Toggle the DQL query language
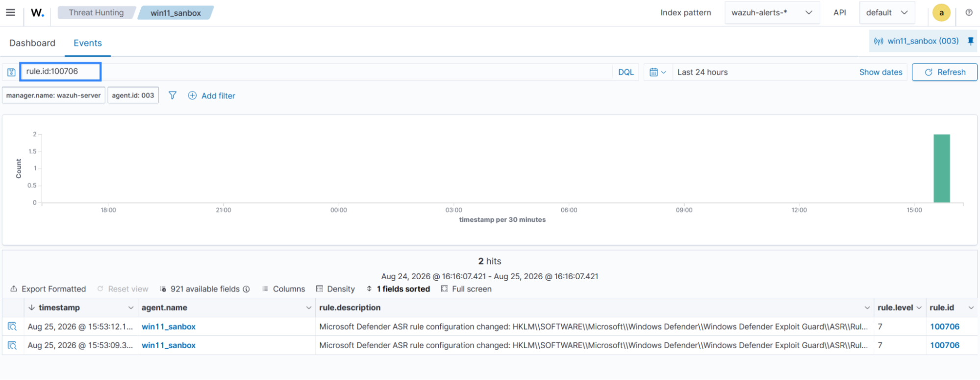The image size is (980, 380). pyautogui.click(x=626, y=72)
